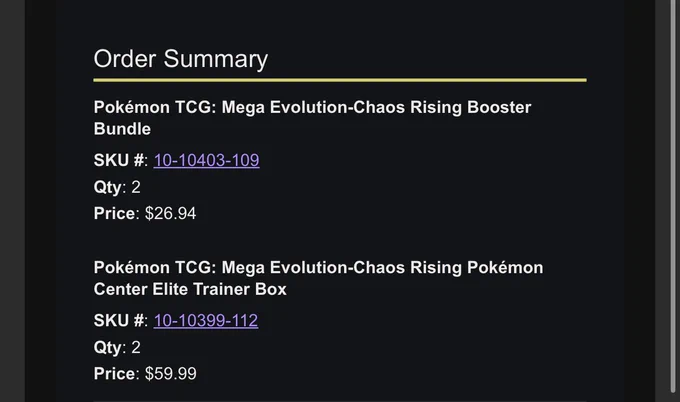Click the Qty label beneath SKU 10-10403-109
The image size is (680, 402).
108,187
